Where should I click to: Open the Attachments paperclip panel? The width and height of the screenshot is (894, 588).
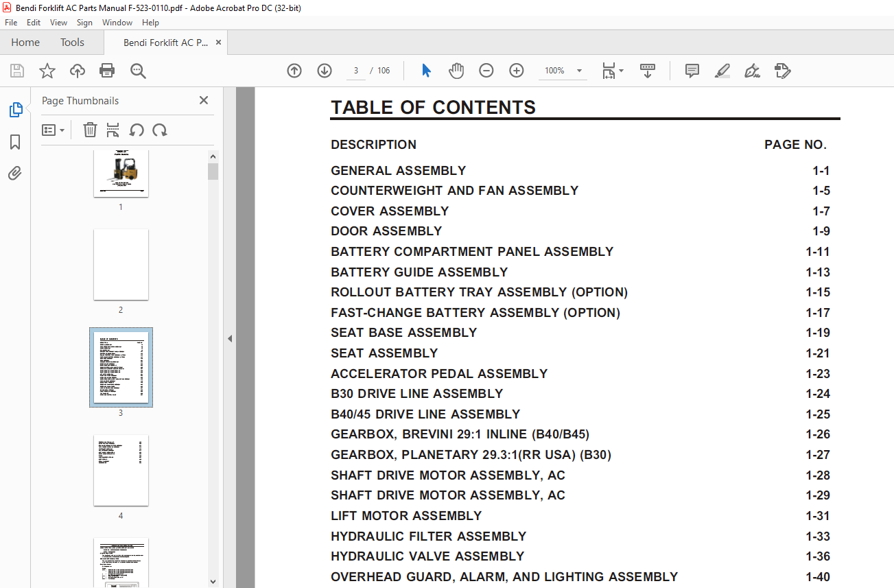(x=15, y=174)
